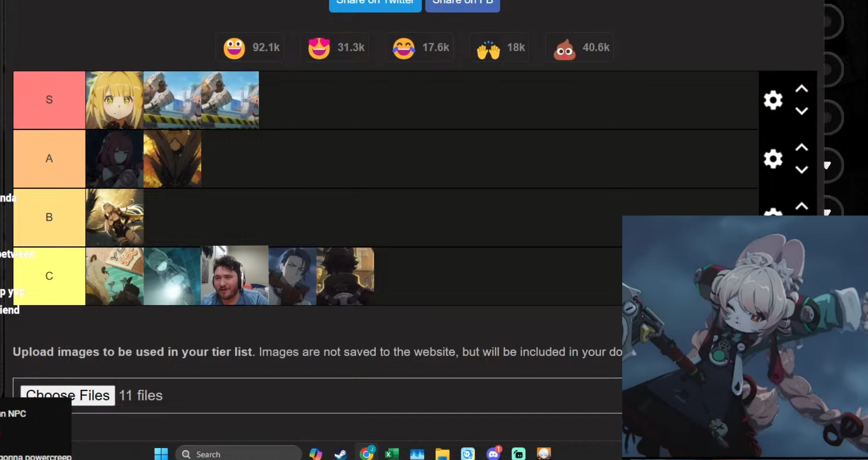Open the blue graph app in taskbar

(x=417, y=454)
